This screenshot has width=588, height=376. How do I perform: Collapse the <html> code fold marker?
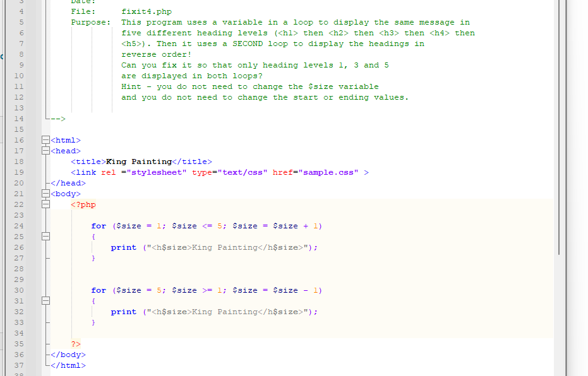pyautogui.click(x=45, y=140)
